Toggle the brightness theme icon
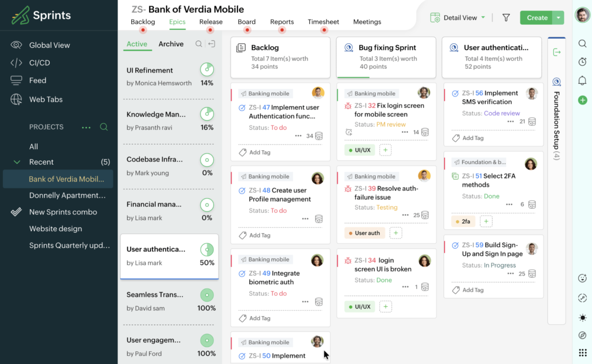The height and width of the screenshot is (364, 592). [x=583, y=318]
